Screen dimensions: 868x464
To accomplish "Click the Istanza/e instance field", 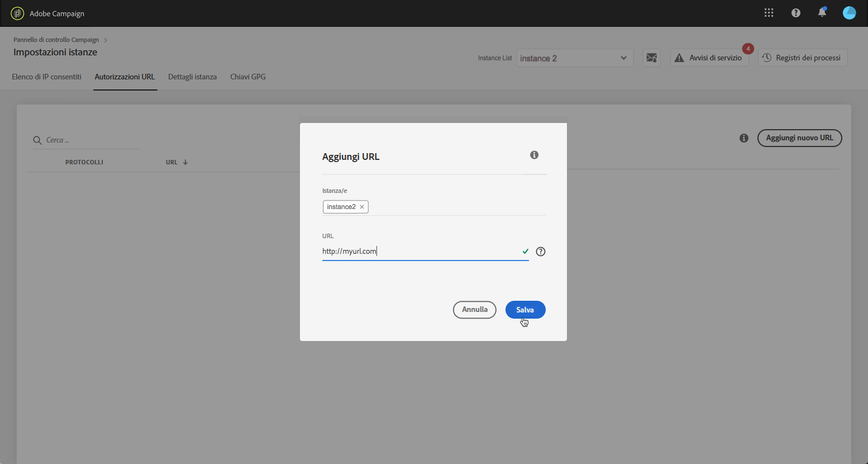I will [434, 207].
